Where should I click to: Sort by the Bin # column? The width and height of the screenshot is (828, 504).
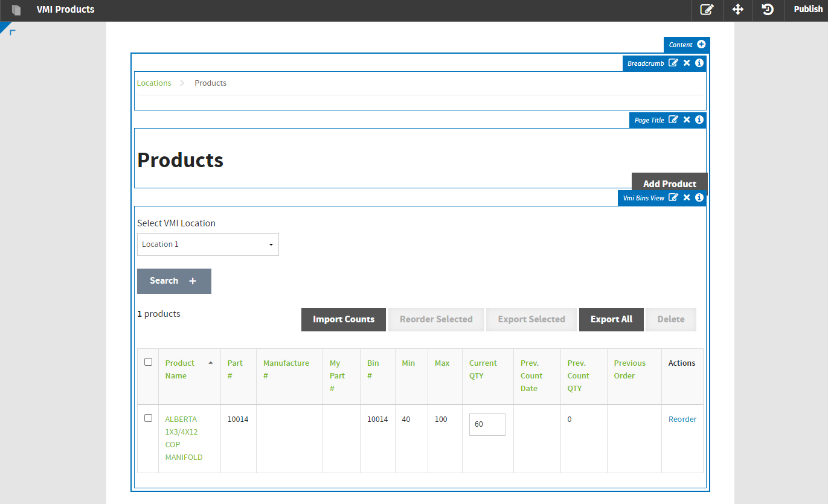[x=373, y=369]
